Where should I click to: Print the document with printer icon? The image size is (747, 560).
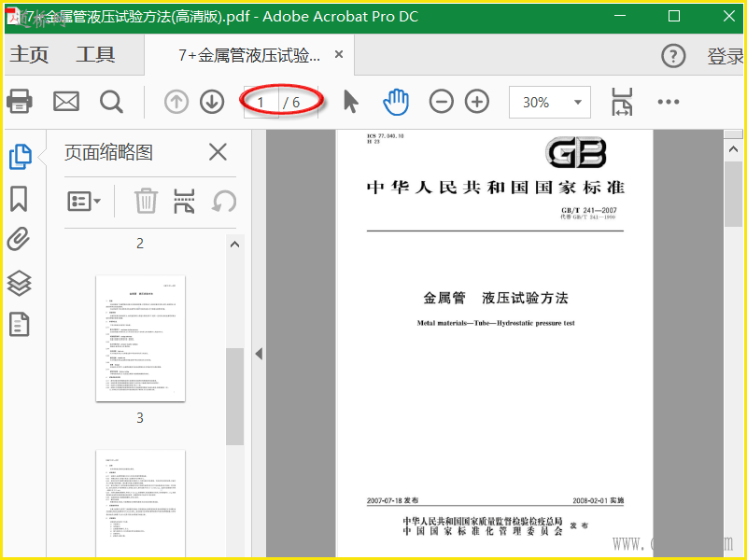pos(19,102)
